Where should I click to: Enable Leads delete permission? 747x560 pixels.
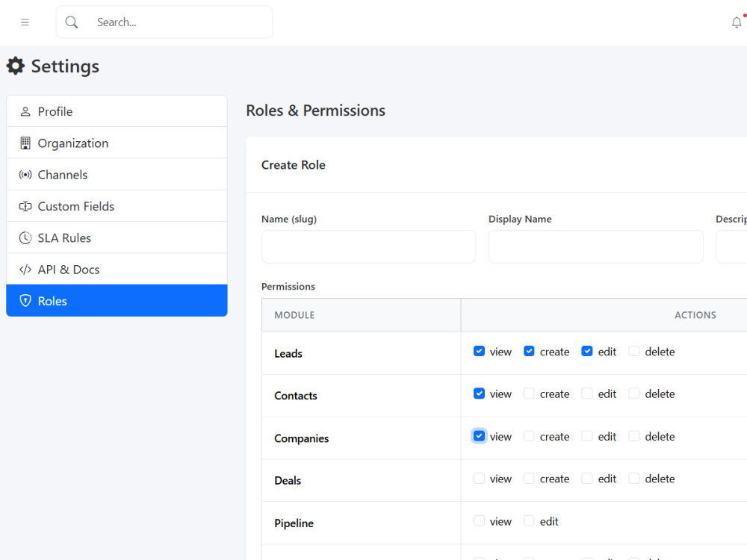634,352
